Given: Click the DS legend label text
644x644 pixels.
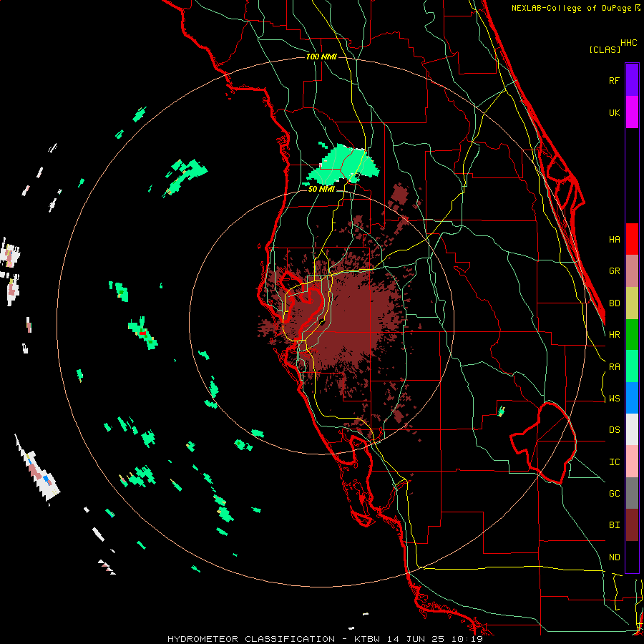Looking at the screenshot, I should click(x=614, y=430).
